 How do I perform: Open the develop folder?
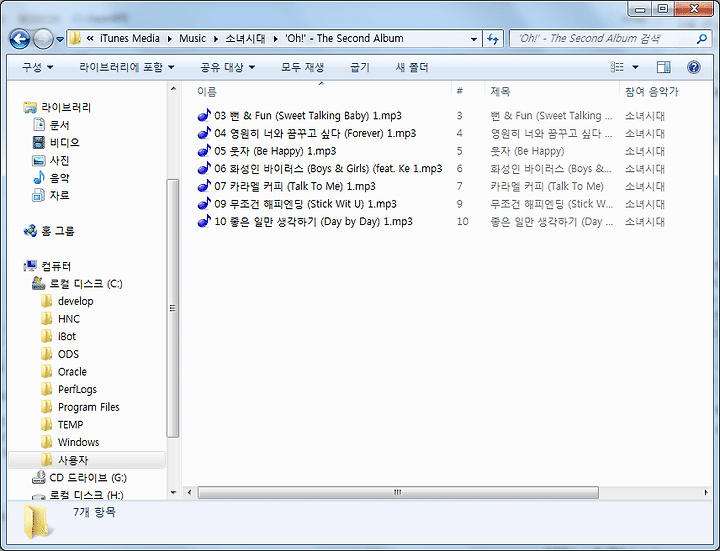pyautogui.click(x=75, y=302)
